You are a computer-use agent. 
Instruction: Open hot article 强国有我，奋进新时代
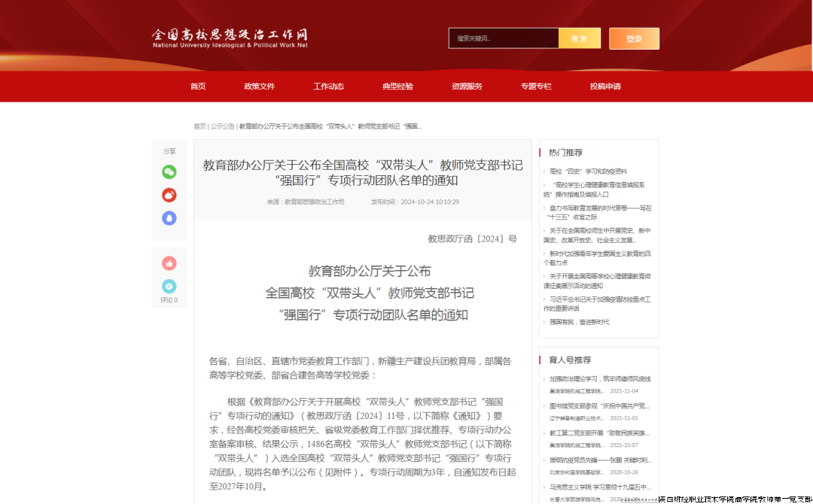[579, 322]
